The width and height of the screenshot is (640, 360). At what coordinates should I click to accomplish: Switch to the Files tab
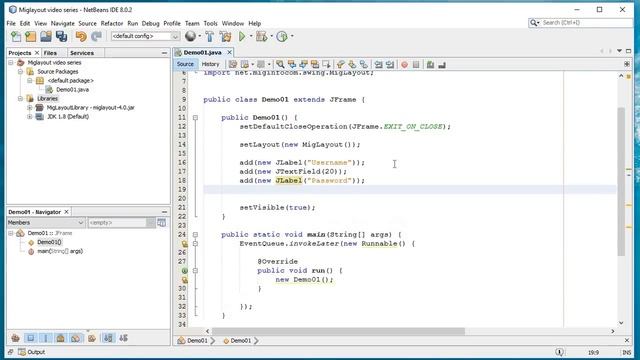(x=50, y=53)
